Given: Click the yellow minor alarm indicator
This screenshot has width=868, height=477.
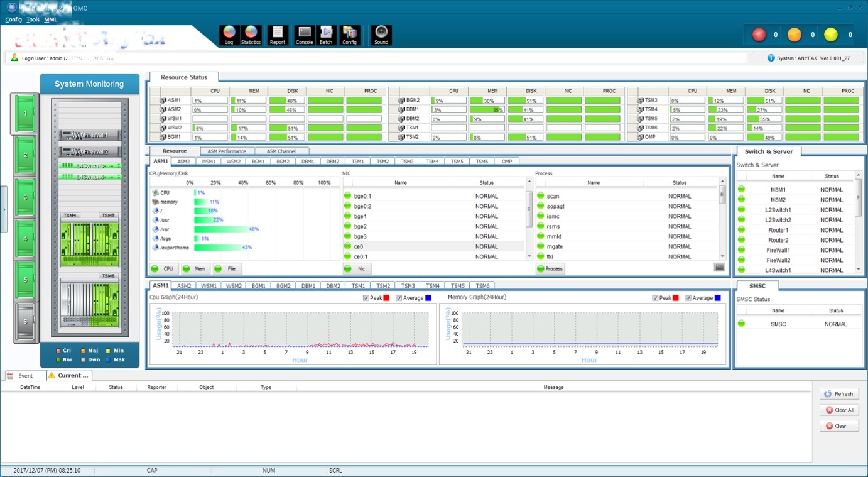Looking at the screenshot, I should click(831, 35).
